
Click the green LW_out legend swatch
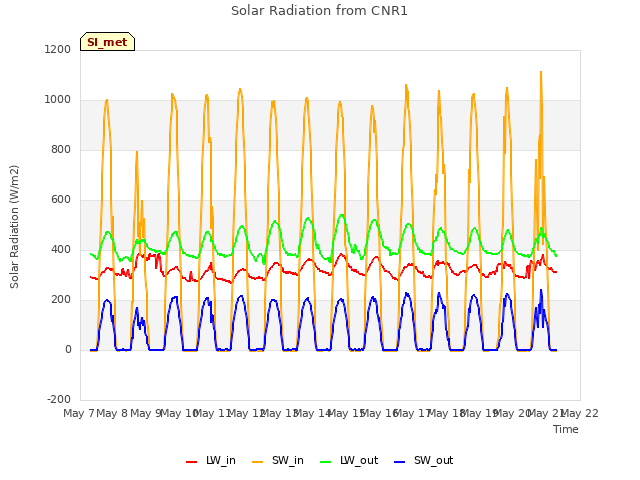(326, 462)
